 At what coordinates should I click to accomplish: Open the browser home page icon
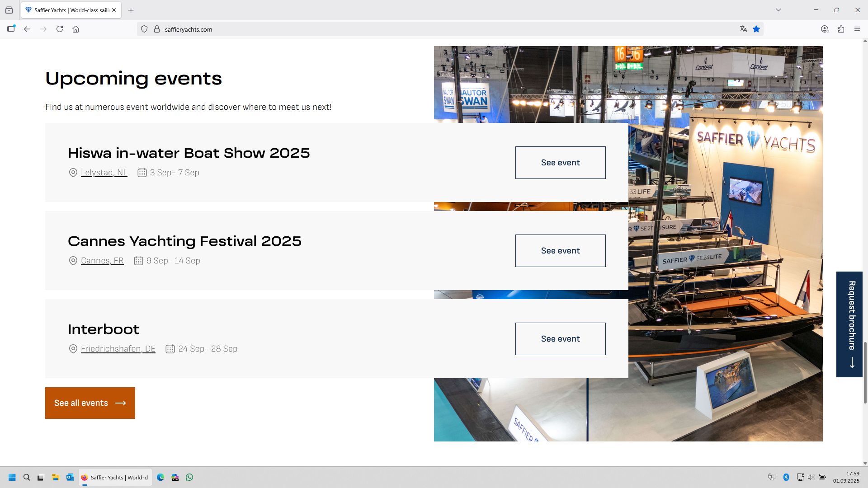(x=75, y=29)
